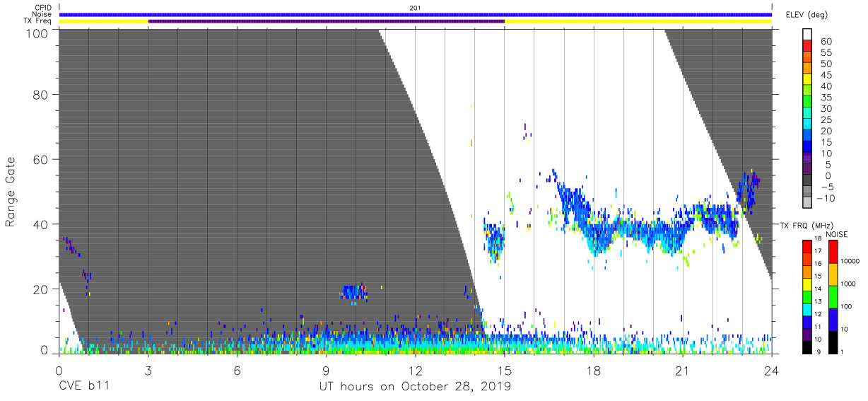Screen dimensions: 868x401
Task: Click x-axis tick label 6
Action: pyautogui.click(x=237, y=369)
